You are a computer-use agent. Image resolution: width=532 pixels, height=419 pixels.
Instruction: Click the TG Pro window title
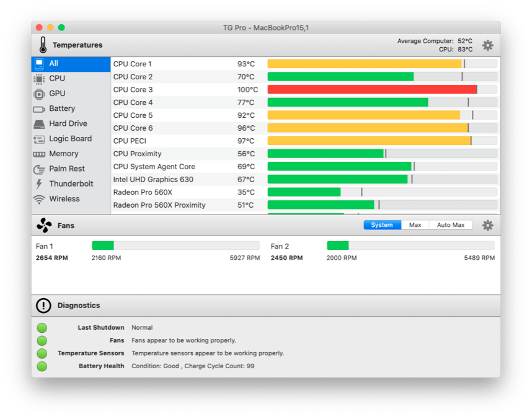point(265,27)
